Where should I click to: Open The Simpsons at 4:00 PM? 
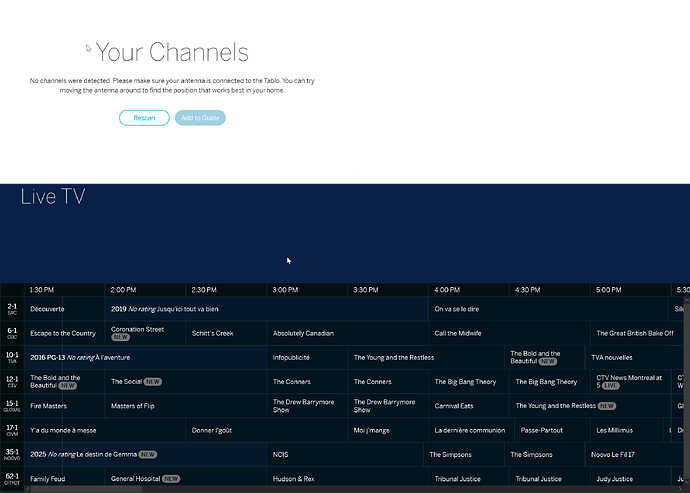point(464,454)
